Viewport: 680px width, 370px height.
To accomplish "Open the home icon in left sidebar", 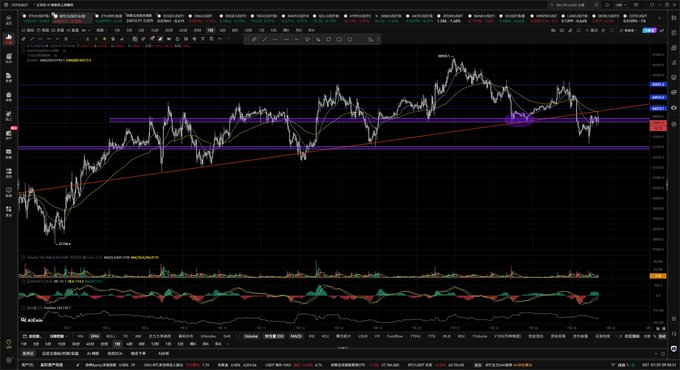I will coord(9,20).
